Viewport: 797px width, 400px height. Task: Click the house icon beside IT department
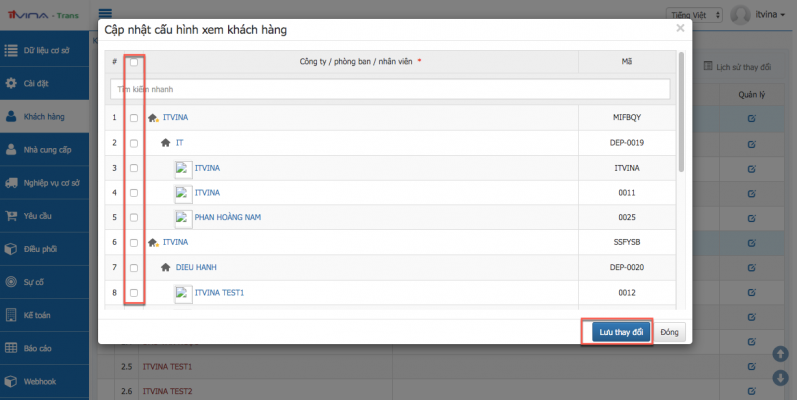165,143
